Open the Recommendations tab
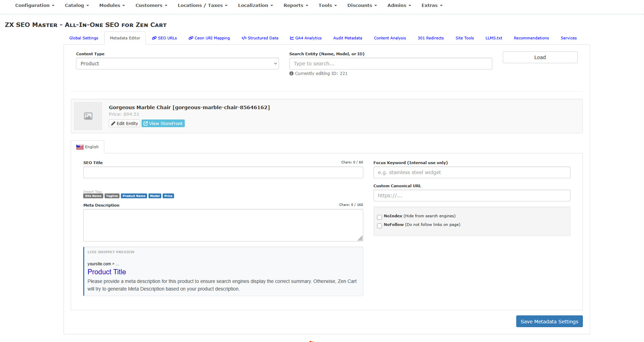Image resolution: width=644 pixels, height=342 pixels. point(531,38)
